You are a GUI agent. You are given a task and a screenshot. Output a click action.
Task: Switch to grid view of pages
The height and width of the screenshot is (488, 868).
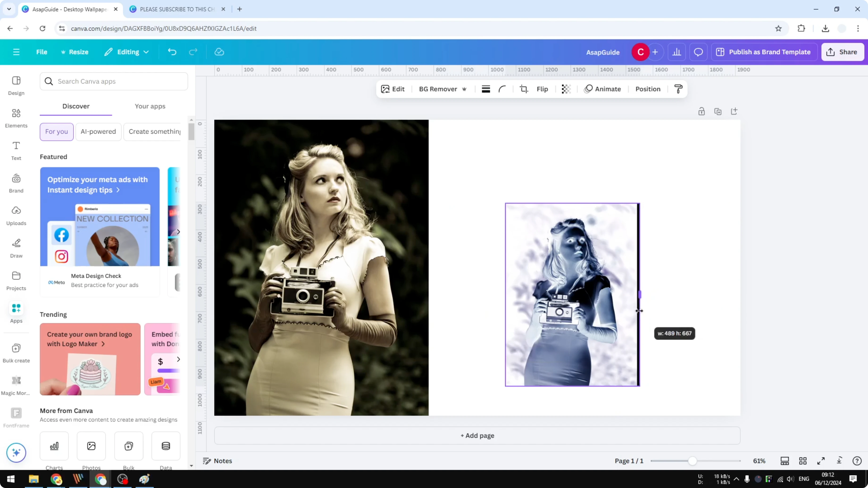[803, 461]
